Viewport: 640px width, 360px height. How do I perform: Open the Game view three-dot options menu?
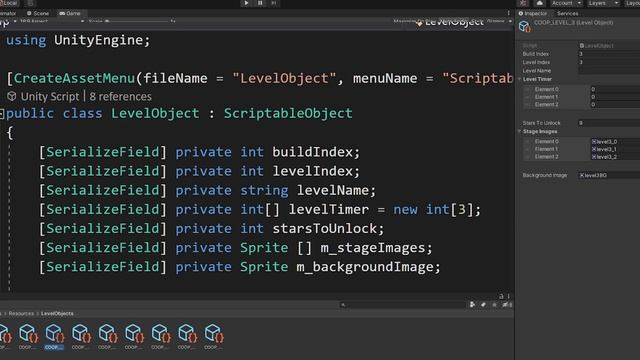pos(509,13)
